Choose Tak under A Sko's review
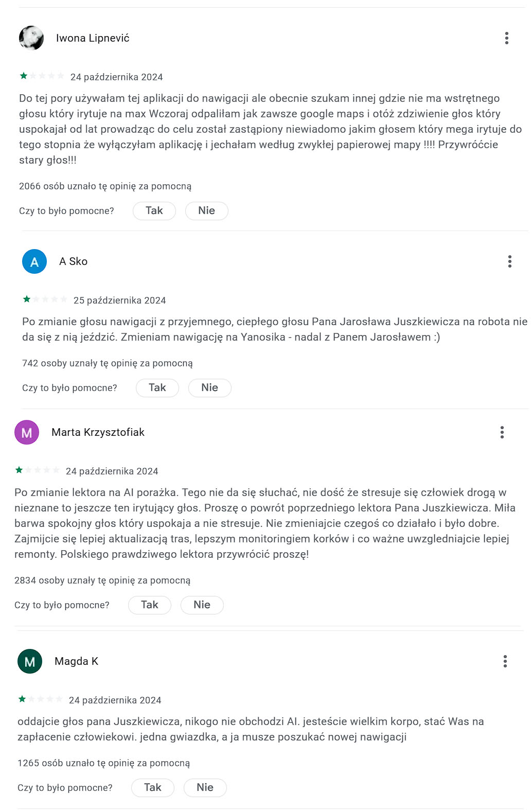The height and width of the screenshot is (810, 532). click(x=157, y=388)
